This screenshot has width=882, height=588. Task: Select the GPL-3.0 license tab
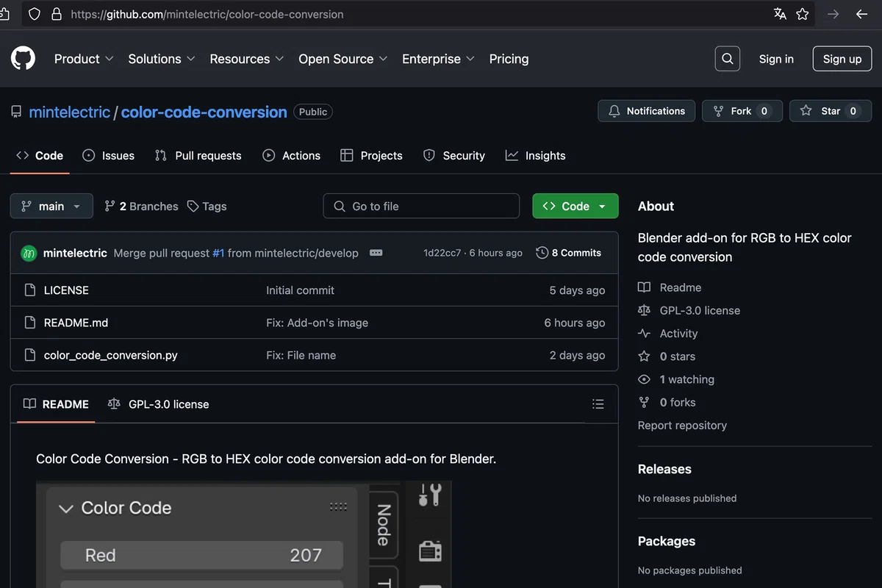pos(158,404)
